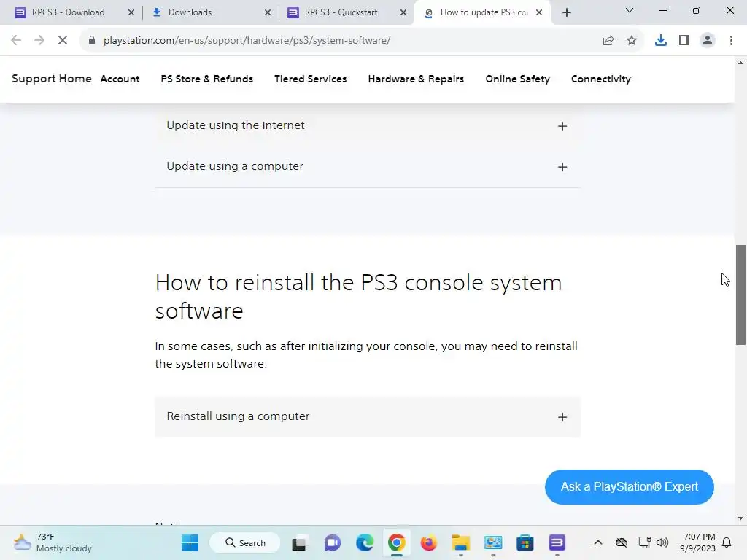Launch Microsoft Edge from taskbar
Image resolution: width=747 pixels, height=560 pixels.
pyautogui.click(x=365, y=542)
